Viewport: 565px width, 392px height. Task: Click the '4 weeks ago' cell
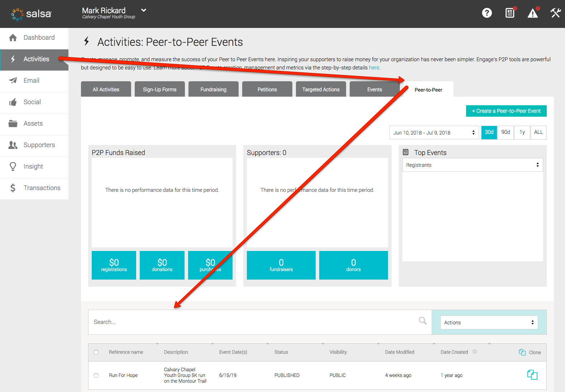click(x=398, y=376)
